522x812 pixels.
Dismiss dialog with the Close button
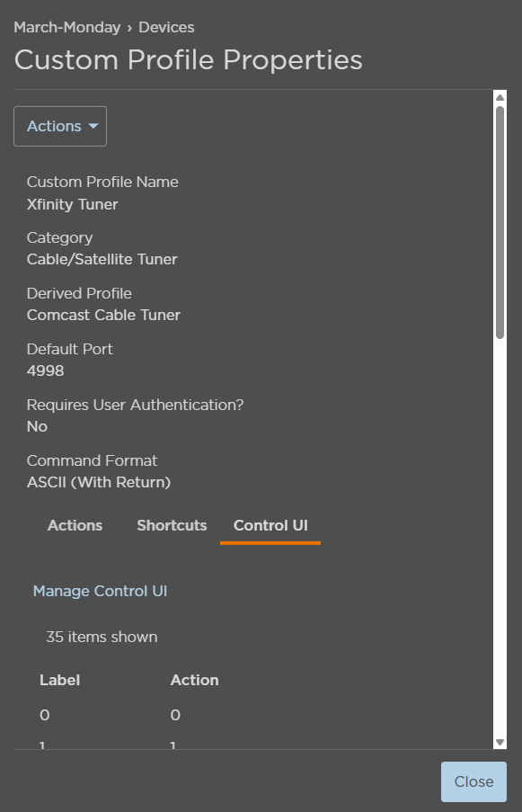point(473,781)
